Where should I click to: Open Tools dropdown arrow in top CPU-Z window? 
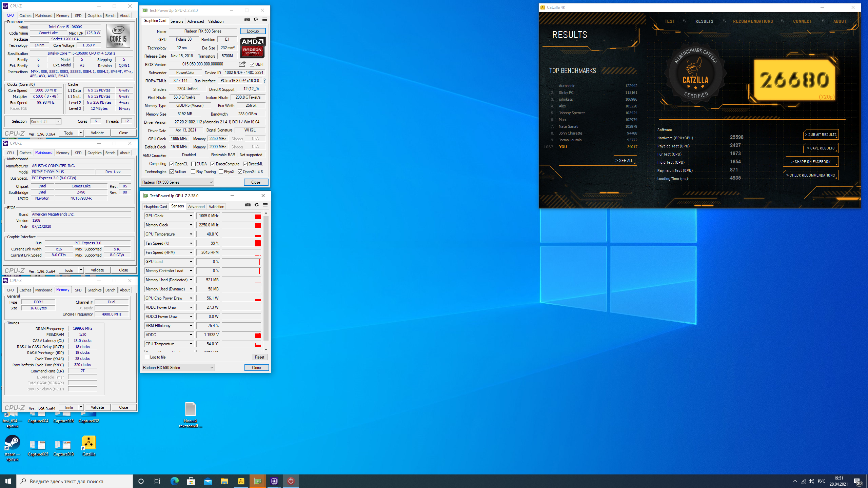pyautogui.click(x=81, y=133)
